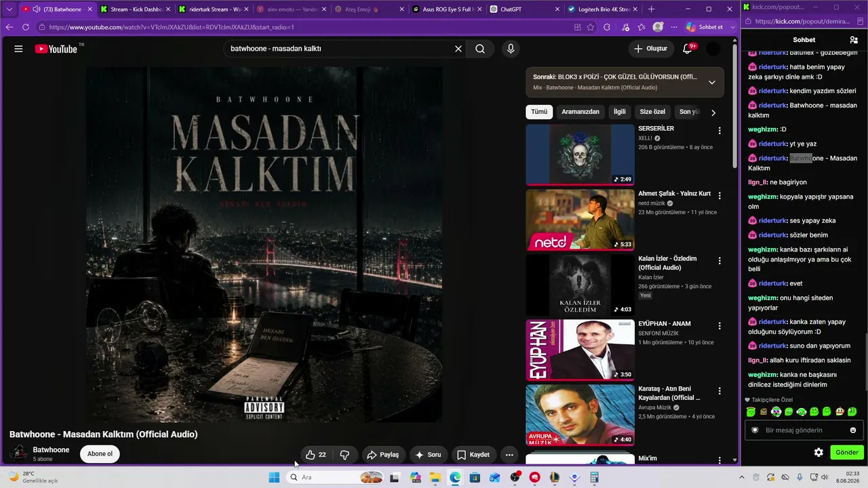Share the video with Paylaş
Image resolution: width=868 pixels, height=488 pixels.
[382, 455]
